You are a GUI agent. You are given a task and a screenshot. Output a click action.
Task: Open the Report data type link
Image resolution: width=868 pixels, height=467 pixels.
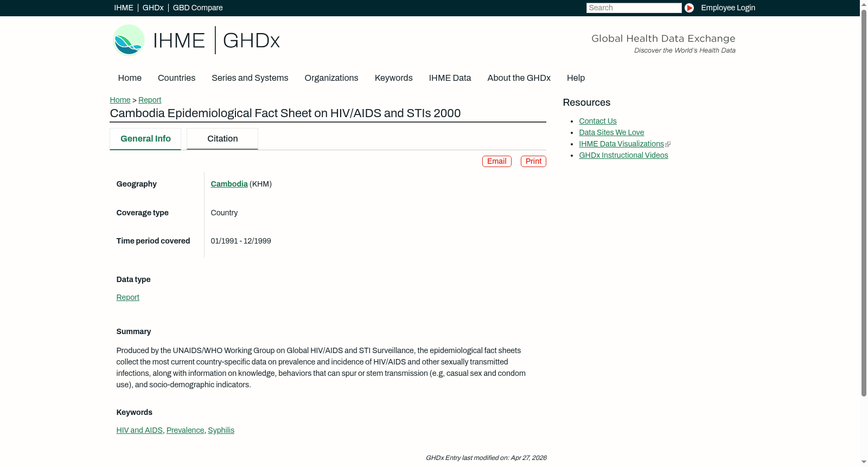click(x=127, y=298)
